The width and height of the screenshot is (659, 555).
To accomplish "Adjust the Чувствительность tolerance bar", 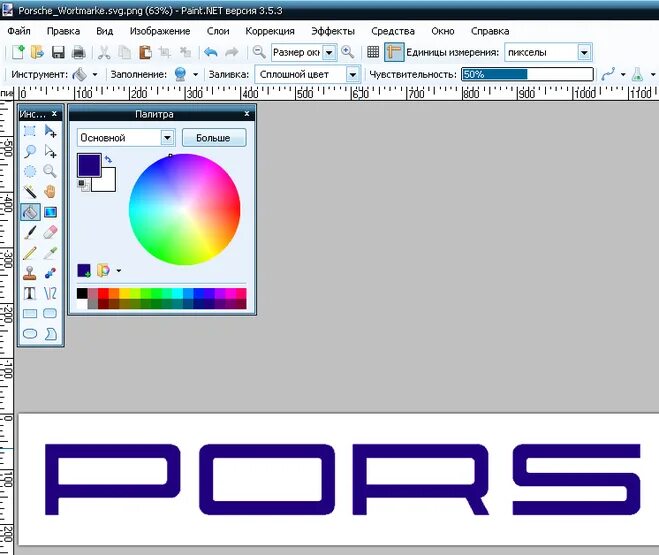I will pos(527,74).
